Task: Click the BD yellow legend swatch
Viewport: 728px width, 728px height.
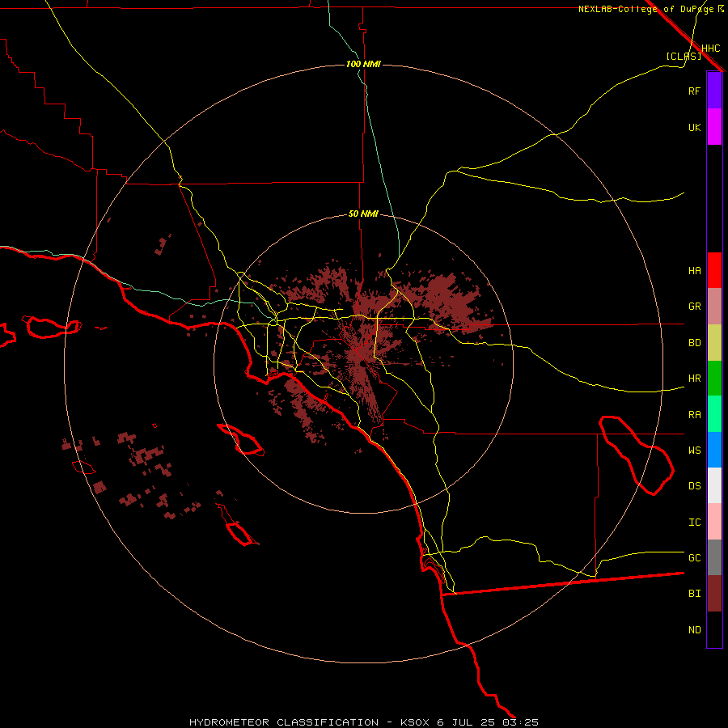Action: tap(714, 343)
